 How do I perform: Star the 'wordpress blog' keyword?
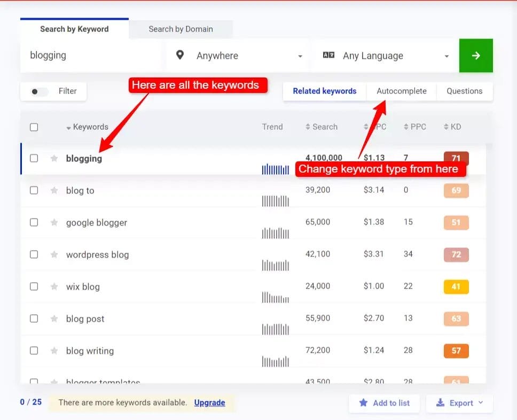coord(53,255)
